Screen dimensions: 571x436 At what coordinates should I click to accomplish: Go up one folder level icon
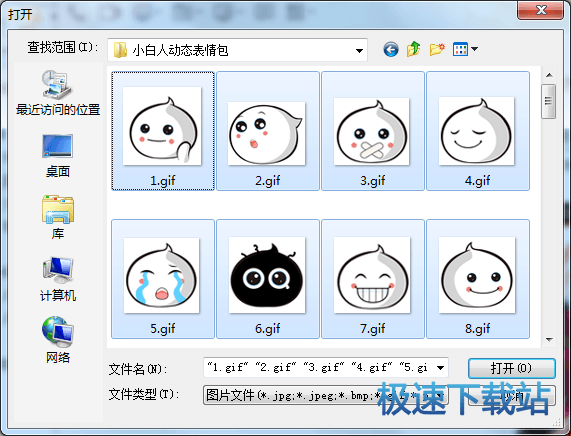click(414, 49)
